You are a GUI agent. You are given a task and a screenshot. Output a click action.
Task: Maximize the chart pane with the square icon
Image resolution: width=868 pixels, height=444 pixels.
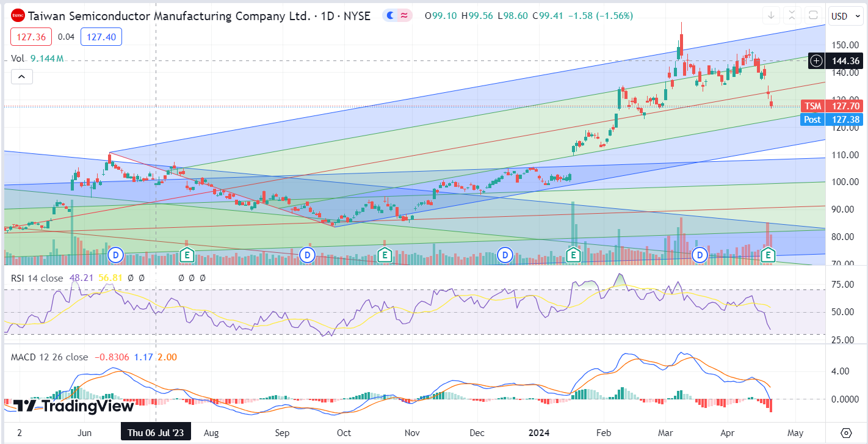(813, 15)
